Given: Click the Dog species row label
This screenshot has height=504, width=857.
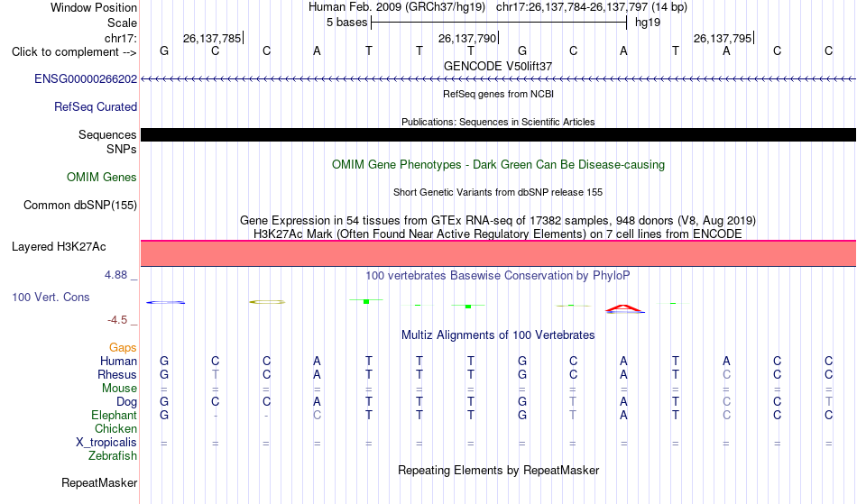Looking at the screenshot, I should (126, 402).
